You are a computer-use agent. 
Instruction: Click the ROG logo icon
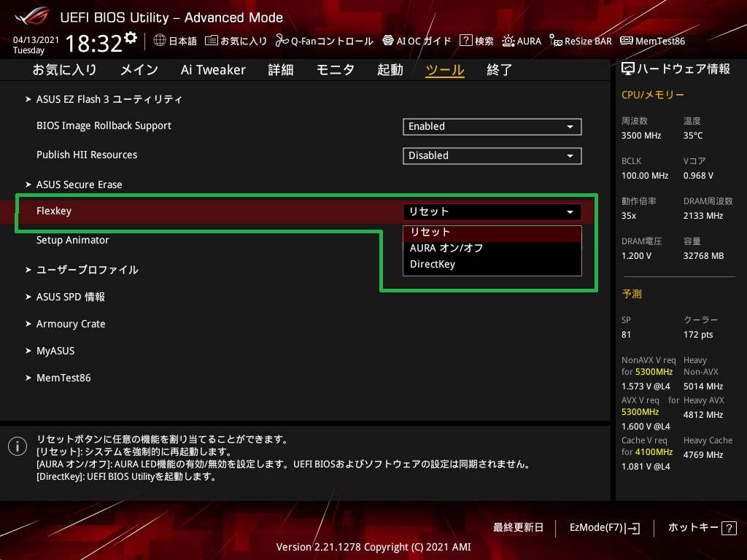click(31, 17)
